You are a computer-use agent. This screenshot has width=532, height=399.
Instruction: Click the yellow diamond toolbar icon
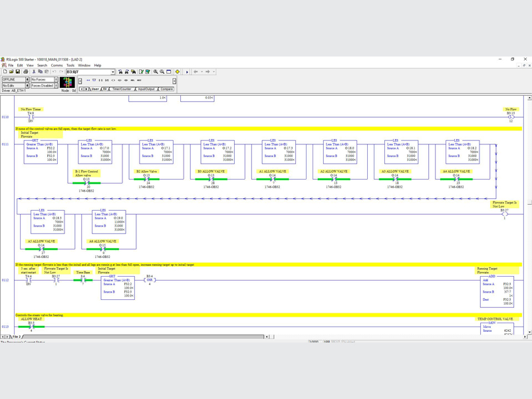point(178,72)
